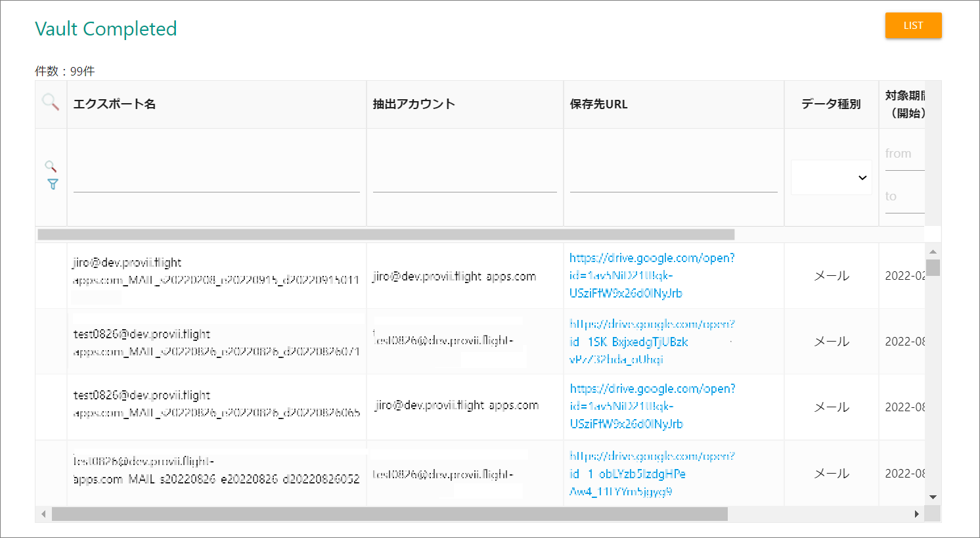Open the データ種別 filter dropdown

[831, 177]
